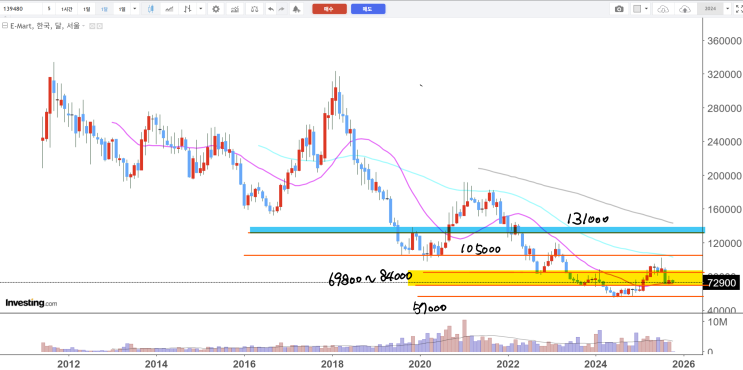The width and height of the screenshot is (743, 370).
Task: Take a chart snapshot with camera icon
Action: click(x=619, y=9)
